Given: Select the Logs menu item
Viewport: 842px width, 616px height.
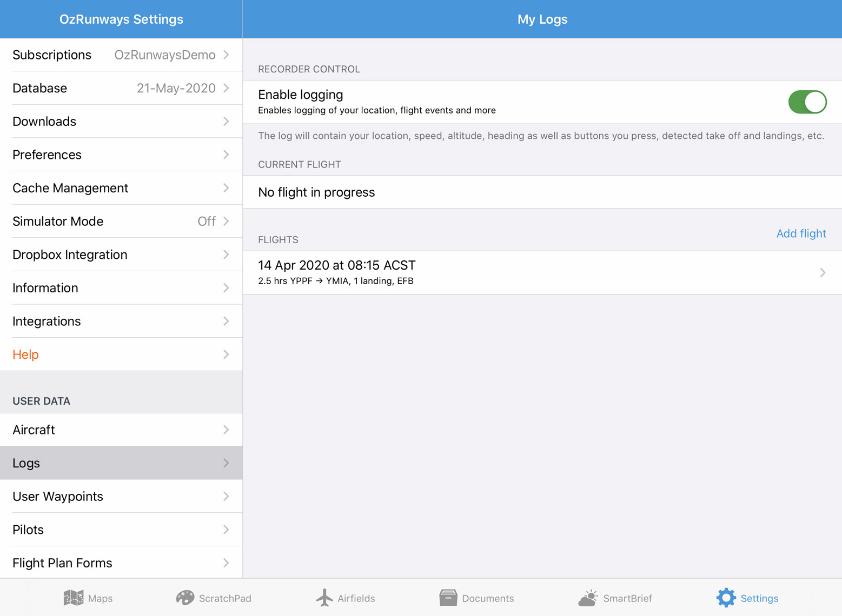Looking at the screenshot, I should coord(121,463).
